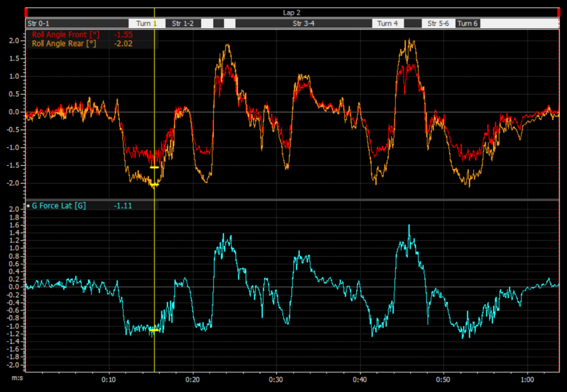Image resolution: width=567 pixels, height=392 pixels.
Task: Select the Str 0-1 track section
Action: coord(77,24)
